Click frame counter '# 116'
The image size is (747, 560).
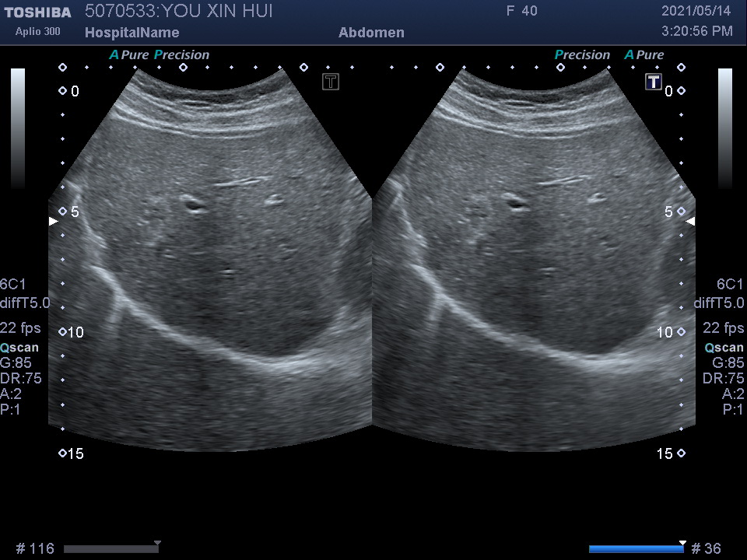(35, 548)
